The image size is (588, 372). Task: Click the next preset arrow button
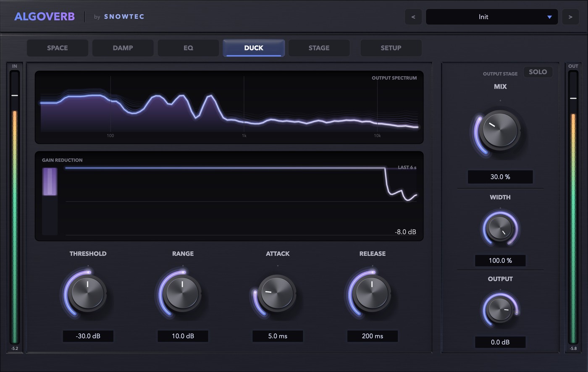click(x=570, y=17)
